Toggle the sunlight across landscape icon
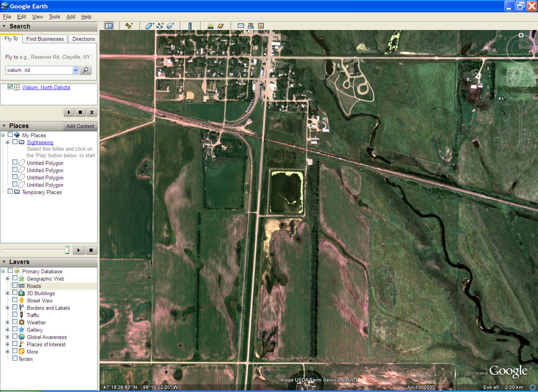The image size is (538, 392). coord(211,26)
